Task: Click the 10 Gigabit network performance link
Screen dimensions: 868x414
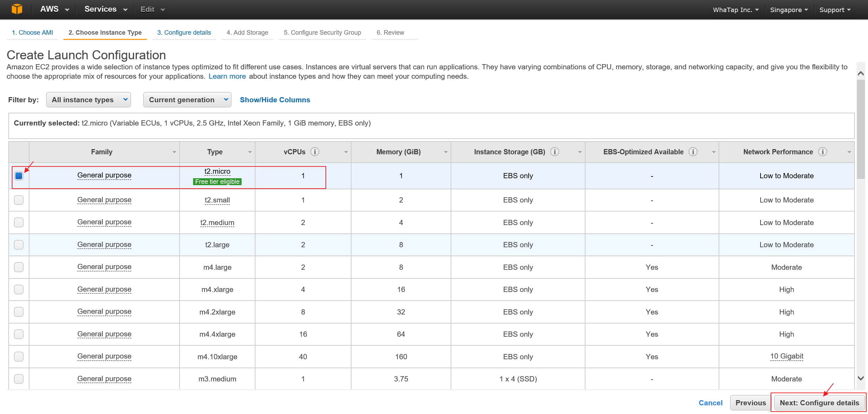Action: coord(787,356)
